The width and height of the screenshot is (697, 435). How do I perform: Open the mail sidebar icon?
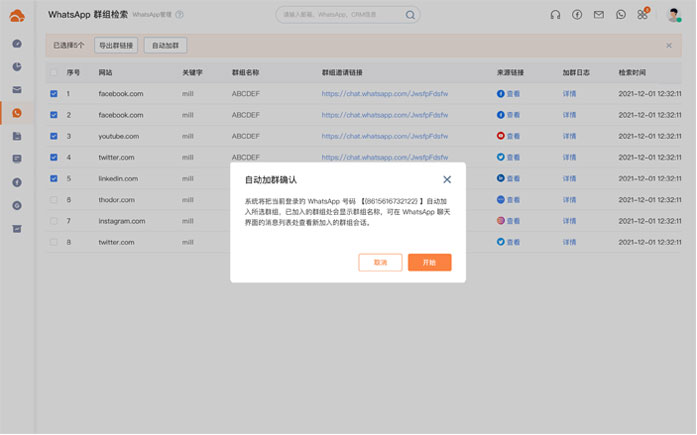tap(17, 90)
